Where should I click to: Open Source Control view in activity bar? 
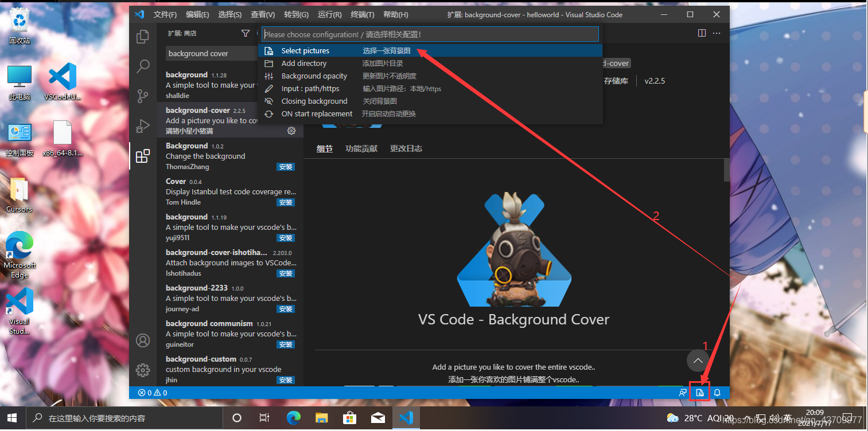(143, 96)
